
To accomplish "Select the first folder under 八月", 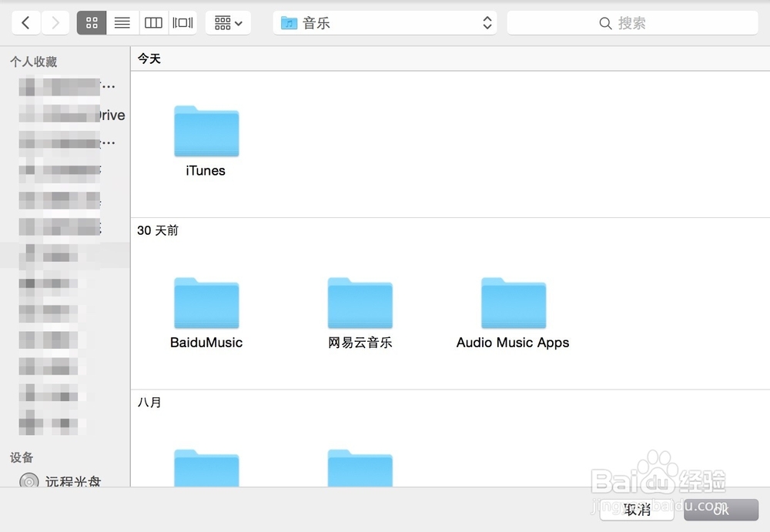I will pyautogui.click(x=206, y=467).
